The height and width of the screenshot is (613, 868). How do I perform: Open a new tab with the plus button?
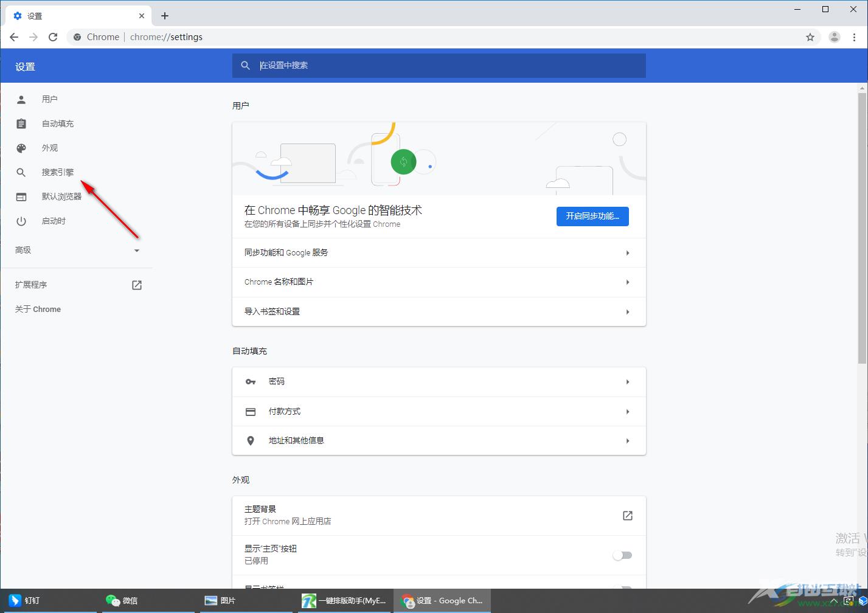coord(164,16)
